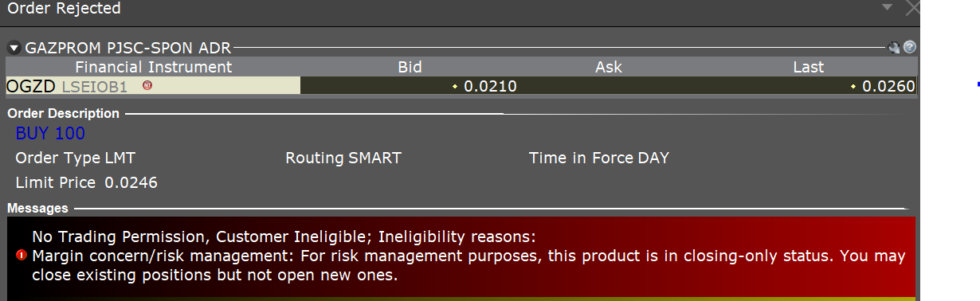Screen dimensions: 980x301
Task: Click the blue BUY 100 order text
Action: [x=50, y=134]
